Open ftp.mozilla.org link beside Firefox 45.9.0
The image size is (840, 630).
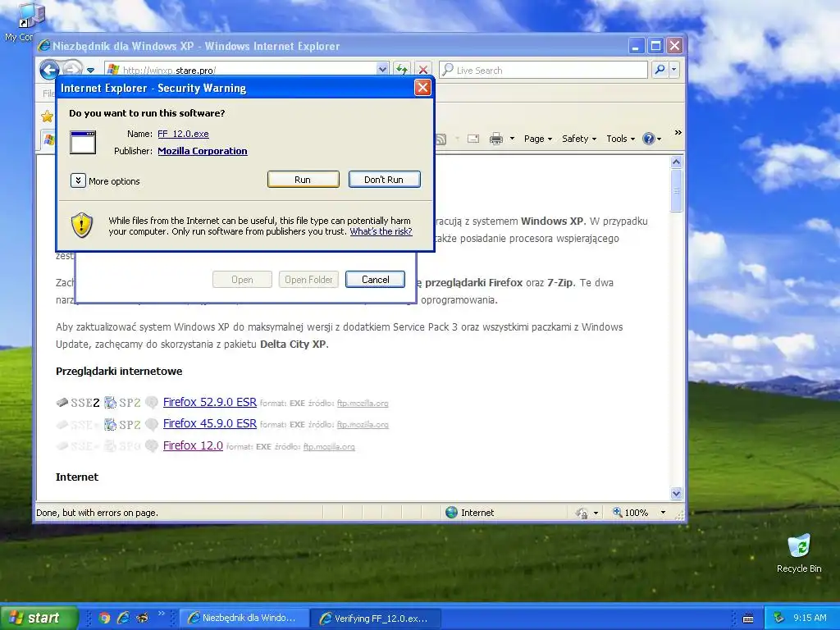click(x=363, y=425)
